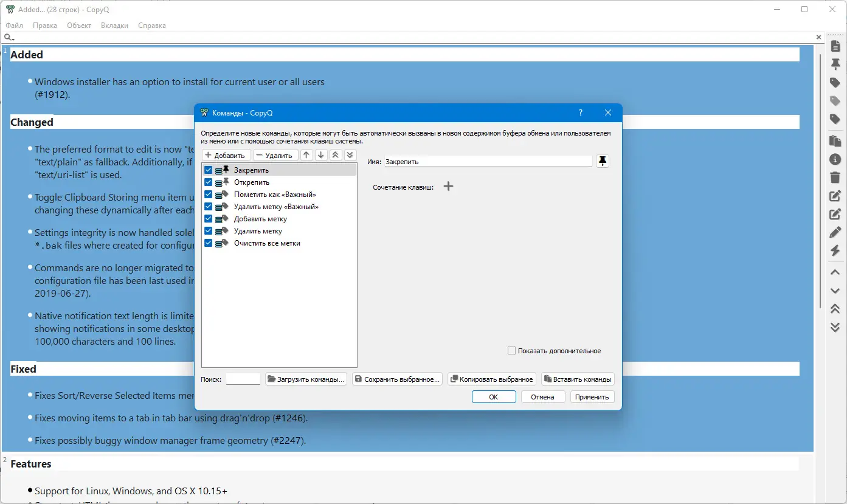The image size is (847, 504).
Task: Click the tag icon directly below the sidebar pin
Action: pos(835,83)
